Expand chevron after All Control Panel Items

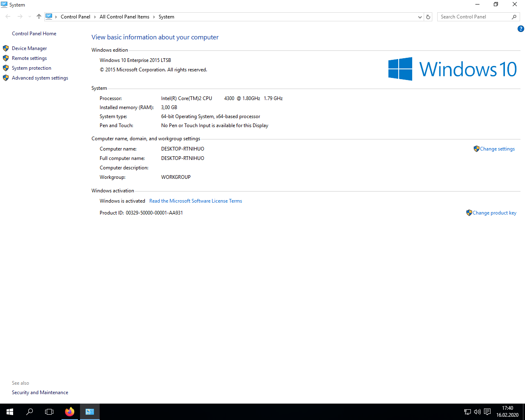(154, 17)
